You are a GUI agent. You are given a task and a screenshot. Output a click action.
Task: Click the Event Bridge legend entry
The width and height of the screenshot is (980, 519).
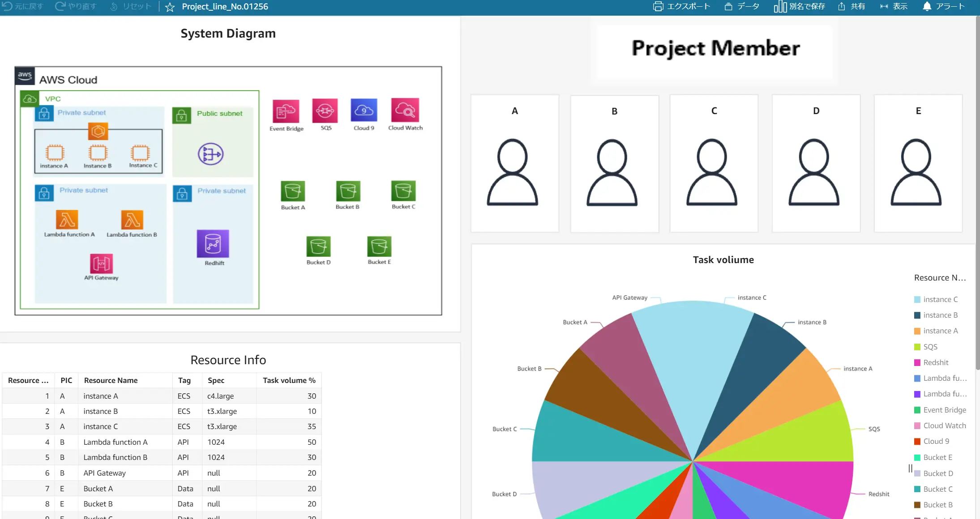pos(940,410)
